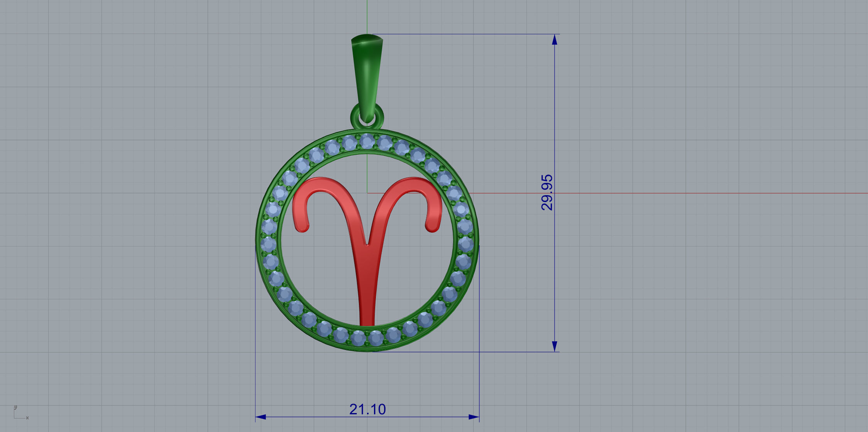Click the topmost blue gemstone in ring
The width and height of the screenshot is (868, 432).
[367, 142]
